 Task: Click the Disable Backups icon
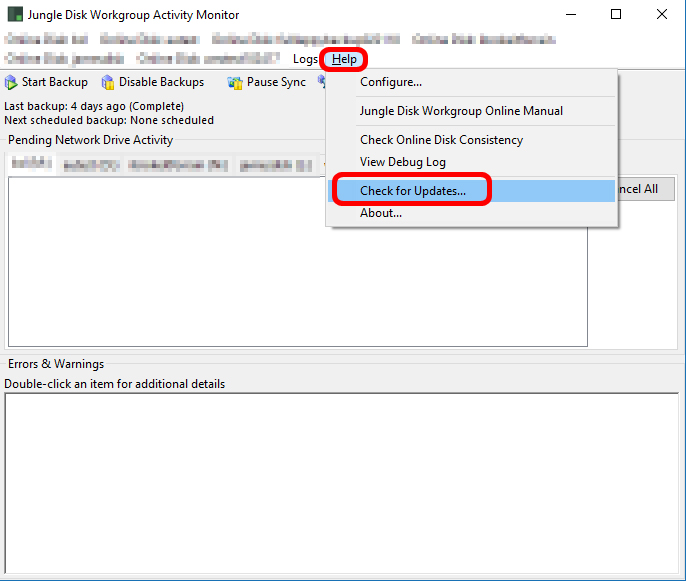coord(108,82)
